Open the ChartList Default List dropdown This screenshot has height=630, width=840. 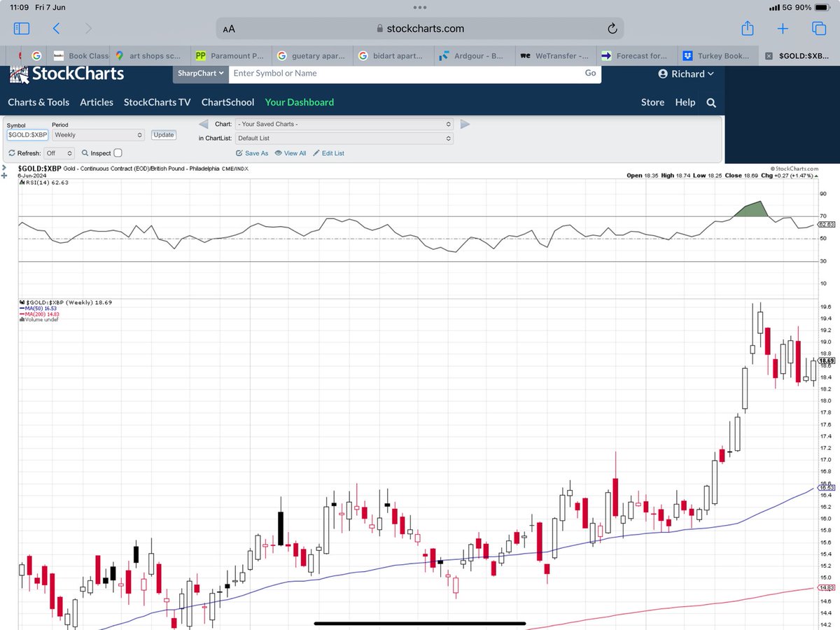tap(344, 139)
